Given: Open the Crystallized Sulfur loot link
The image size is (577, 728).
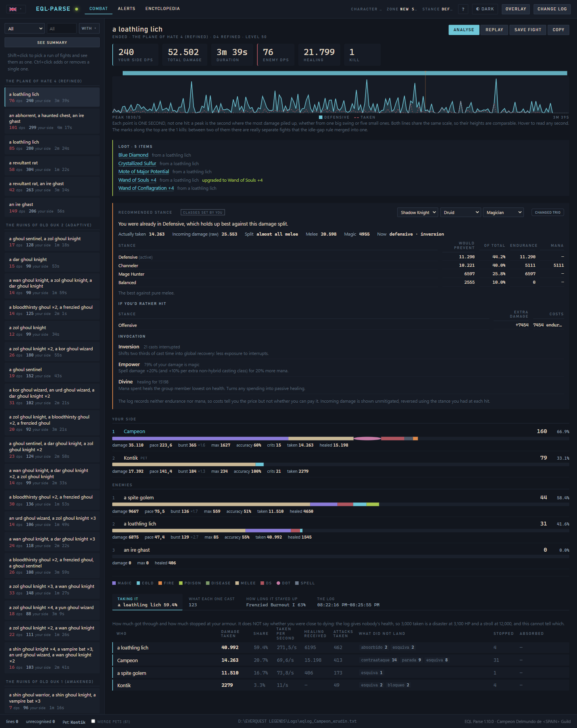Looking at the screenshot, I should click(x=137, y=164).
